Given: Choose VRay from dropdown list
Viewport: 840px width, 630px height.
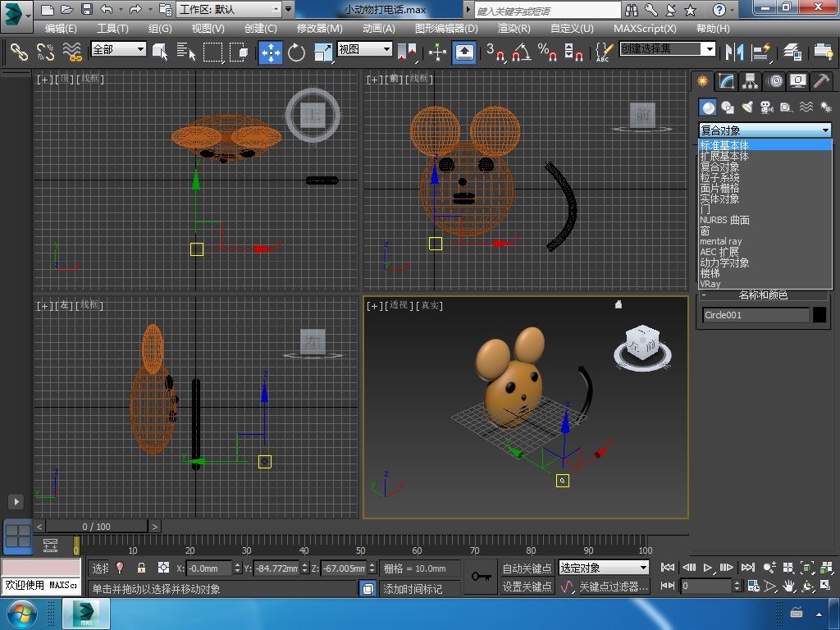Looking at the screenshot, I should click(x=765, y=284).
